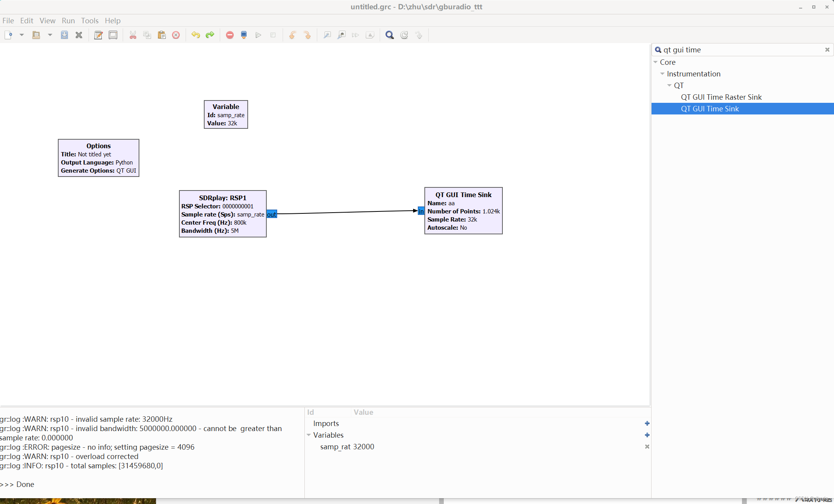
Task: Click the reload blocks icon
Action: (404, 35)
